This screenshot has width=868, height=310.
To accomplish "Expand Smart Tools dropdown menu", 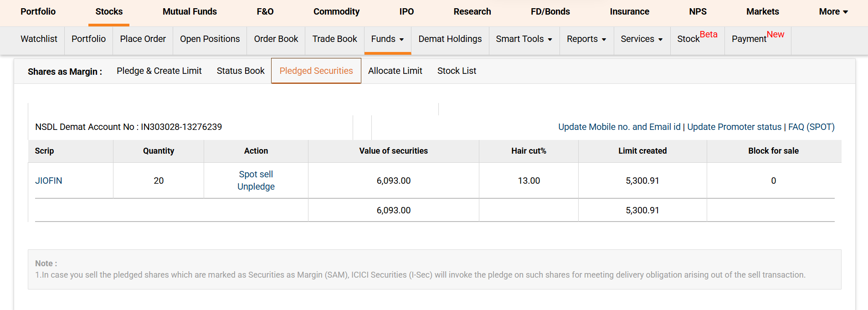I will [524, 39].
